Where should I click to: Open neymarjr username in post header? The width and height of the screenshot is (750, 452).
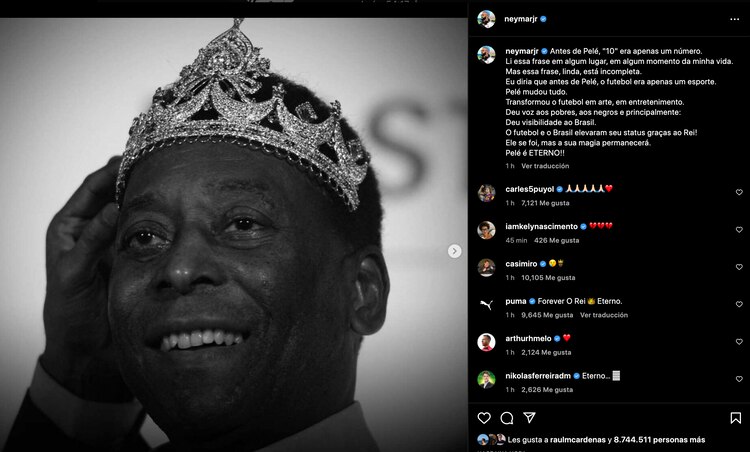click(x=520, y=19)
